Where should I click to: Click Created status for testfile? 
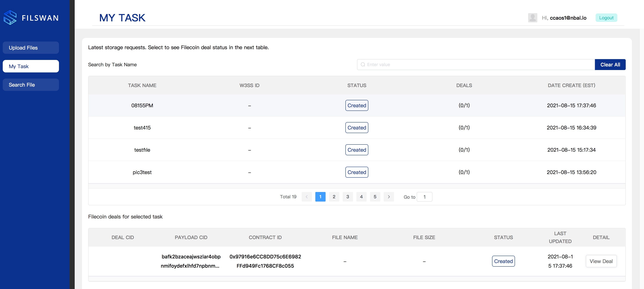coord(357,150)
